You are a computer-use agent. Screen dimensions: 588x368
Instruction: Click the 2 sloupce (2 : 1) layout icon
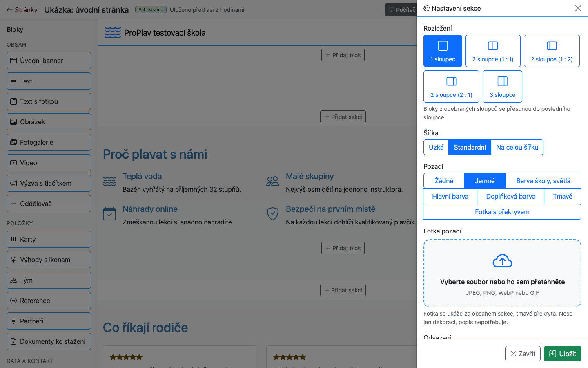click(451, 81)
